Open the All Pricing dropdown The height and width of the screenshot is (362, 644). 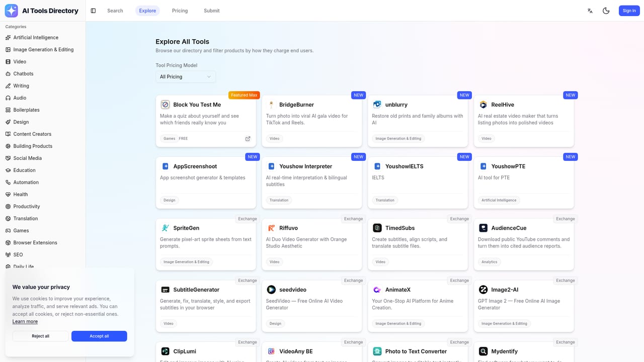coord(186,77)
